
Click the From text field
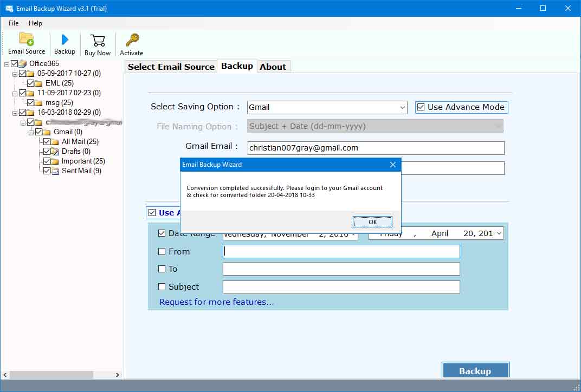pos(341,252)
